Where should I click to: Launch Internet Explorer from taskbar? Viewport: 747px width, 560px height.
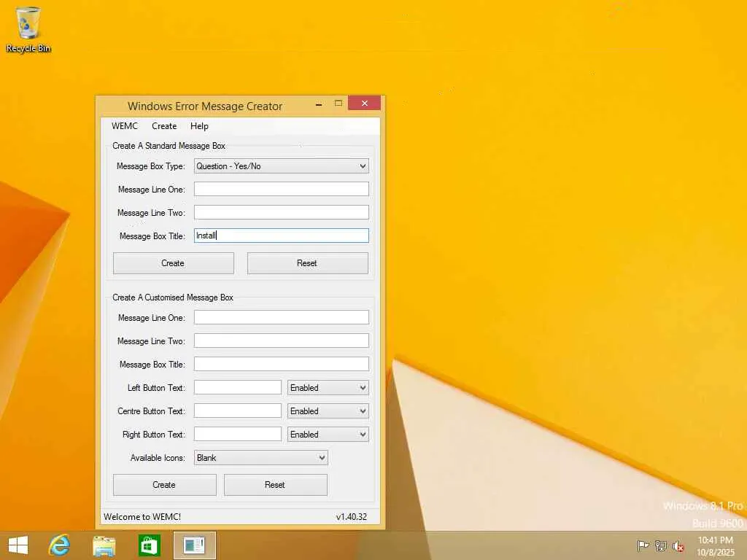pyautogui.click(x=60, y=545)
